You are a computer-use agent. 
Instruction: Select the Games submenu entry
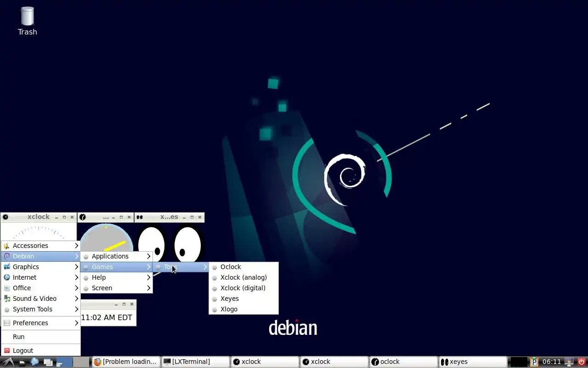pyautogui.click(x=117, y=267)
